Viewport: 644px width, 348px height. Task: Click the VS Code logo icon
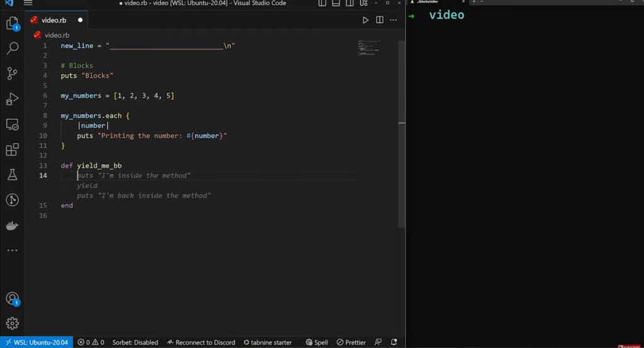[9, 3]
